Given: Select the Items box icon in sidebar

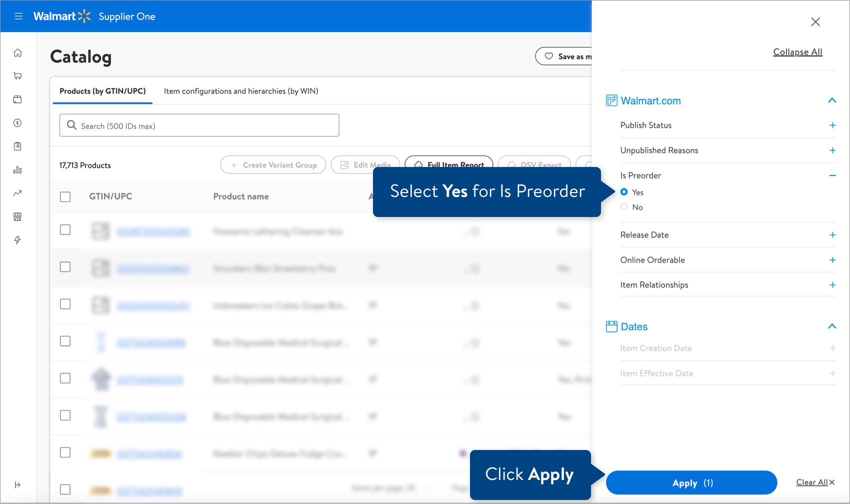Looking at the screenshot, I should tap(18, 99).
